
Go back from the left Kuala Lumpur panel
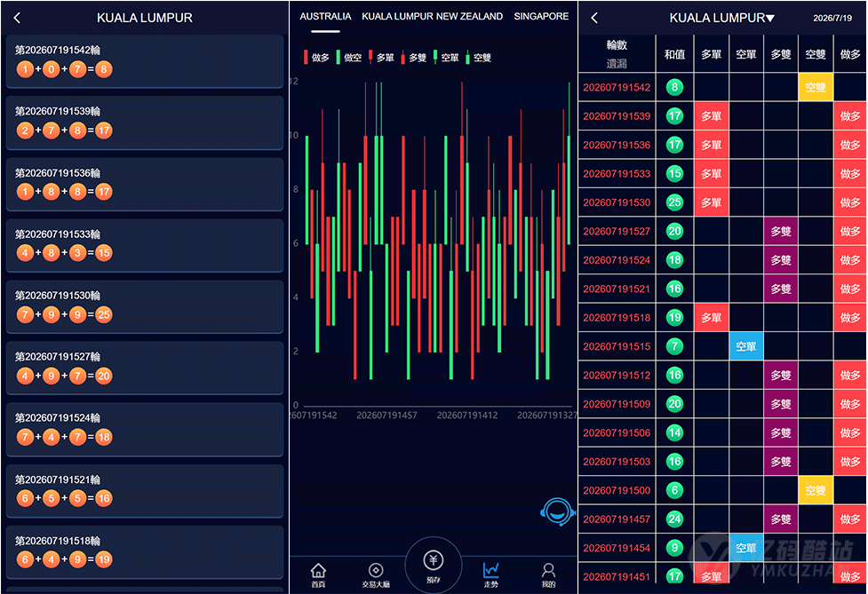coord(17,18)
